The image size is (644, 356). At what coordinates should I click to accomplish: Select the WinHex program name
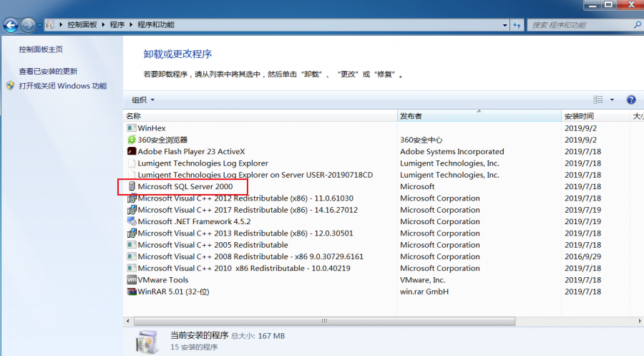coord(152,128)
